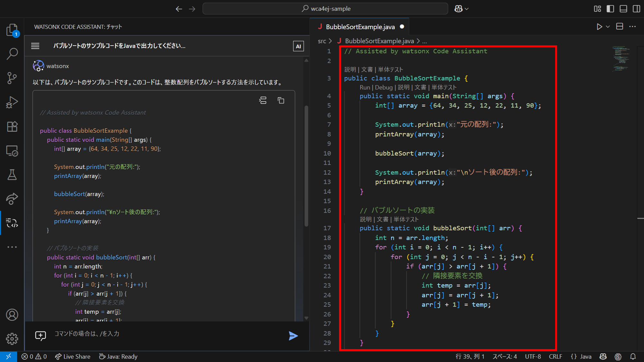The height and width of the screenshot is (362, 644).
Task: Open Run and Debug view
Action: coord(12,102)
